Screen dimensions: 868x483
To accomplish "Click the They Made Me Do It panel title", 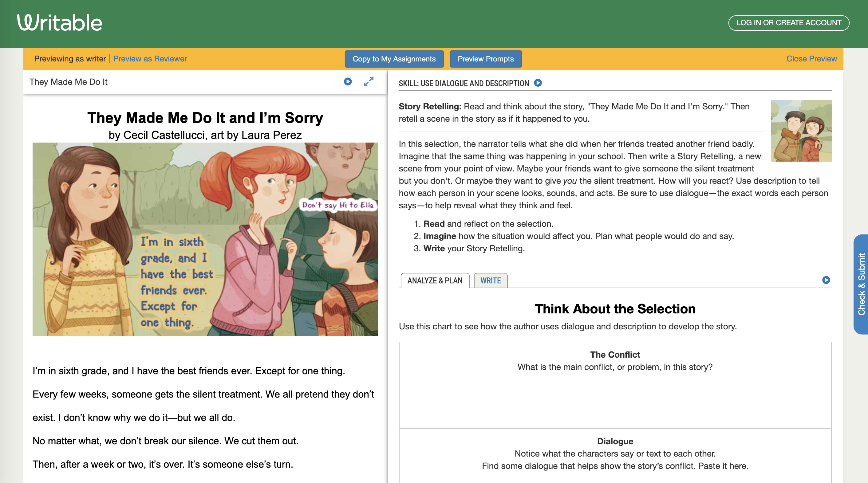I will point(69,82).
